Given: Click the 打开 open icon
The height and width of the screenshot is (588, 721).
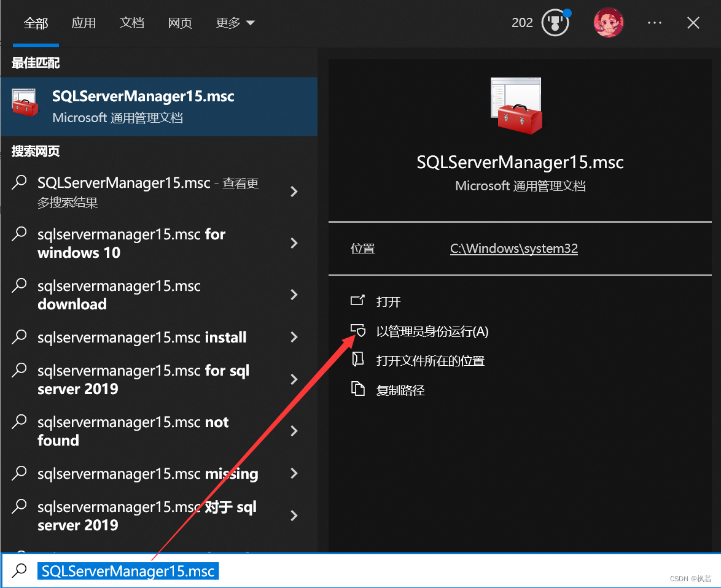Looking at the screenshot, I should pyautogui.click(x=357, y=300).
